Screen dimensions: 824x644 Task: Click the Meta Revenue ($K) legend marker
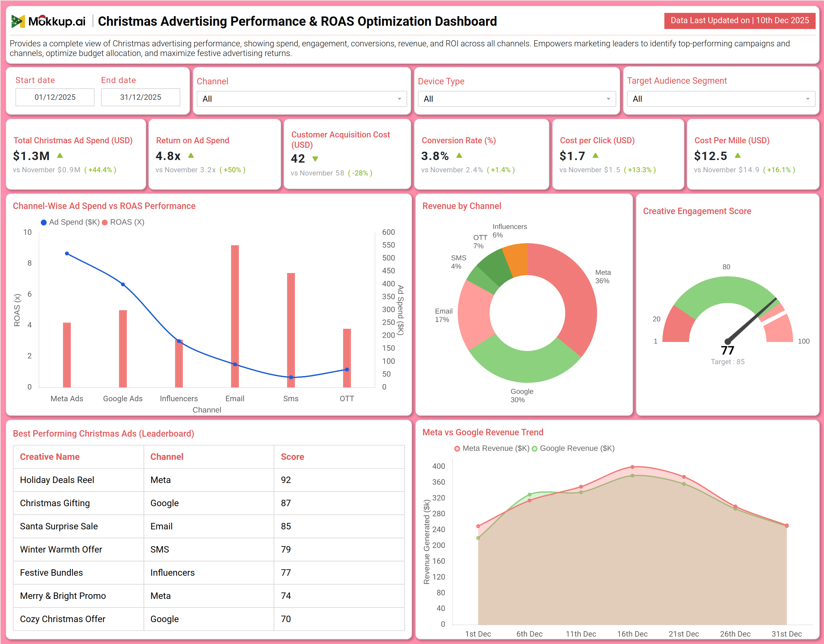coord(457,449)
